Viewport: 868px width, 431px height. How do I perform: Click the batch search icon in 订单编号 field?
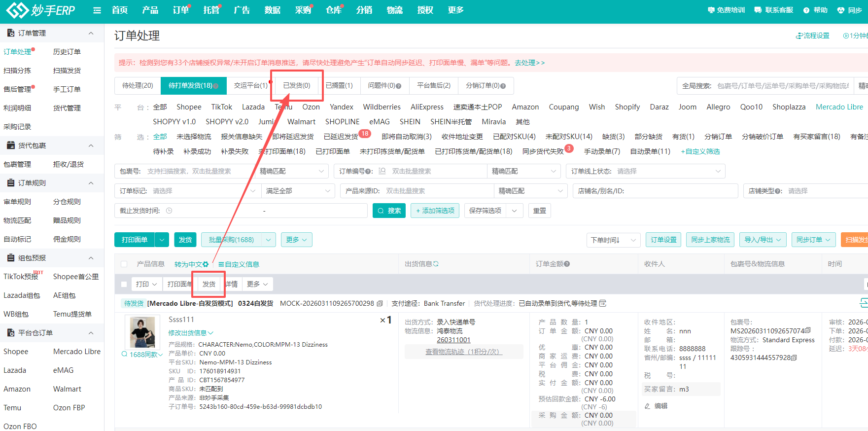pos(382,171)
